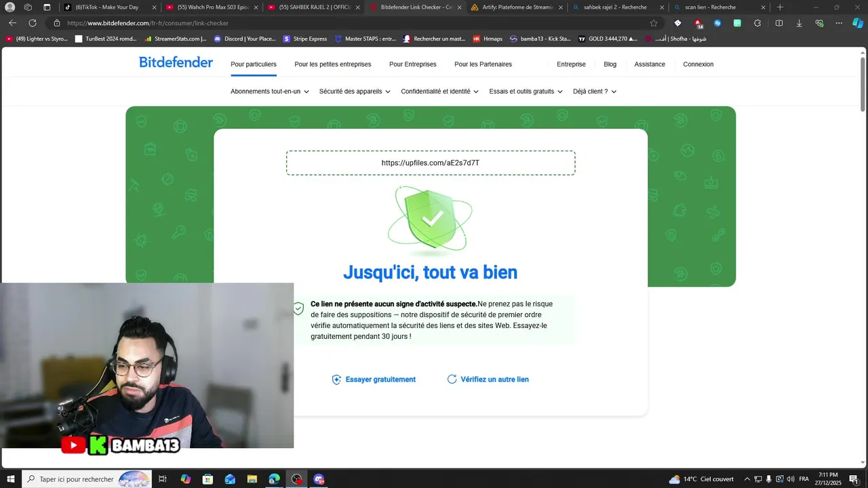
Task: Open the weather 14°C Ciel couvert widget
Action: (x=701, y=479)
